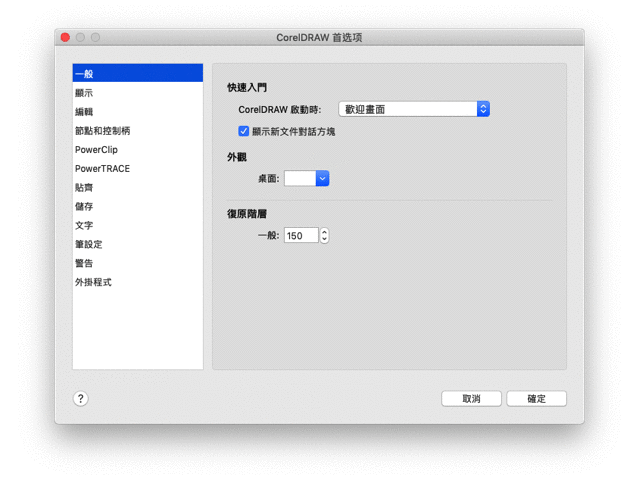640x480 pixels.
Task: Select 儲存 in the category list
Action: point(138,206)
